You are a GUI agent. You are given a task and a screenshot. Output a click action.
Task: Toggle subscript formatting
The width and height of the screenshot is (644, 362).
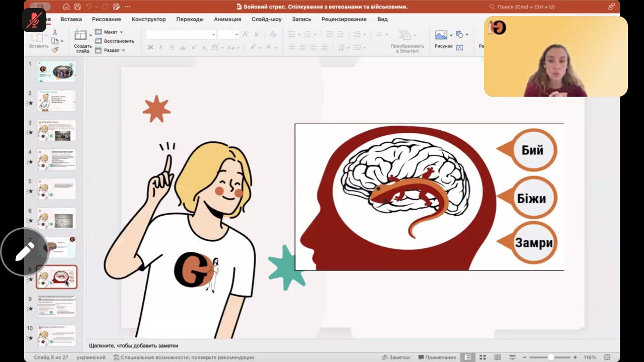(205, 47)
